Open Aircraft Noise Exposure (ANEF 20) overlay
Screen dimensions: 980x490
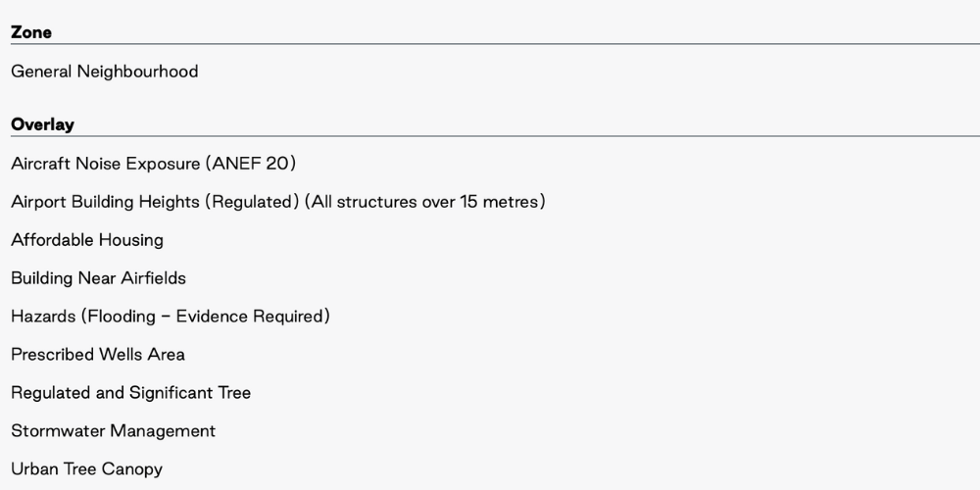(x=153, y=164)
